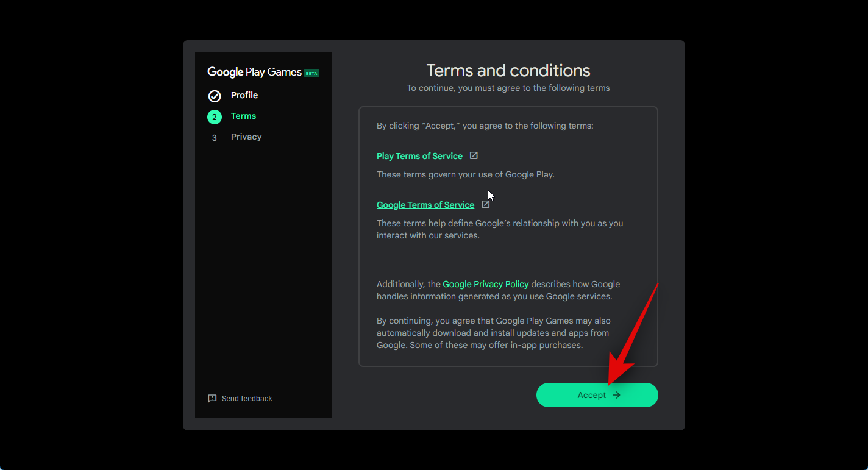Screen dimensions: 868x470
Task: Click the BETA badge next to the logo
Action: [311, 73]
